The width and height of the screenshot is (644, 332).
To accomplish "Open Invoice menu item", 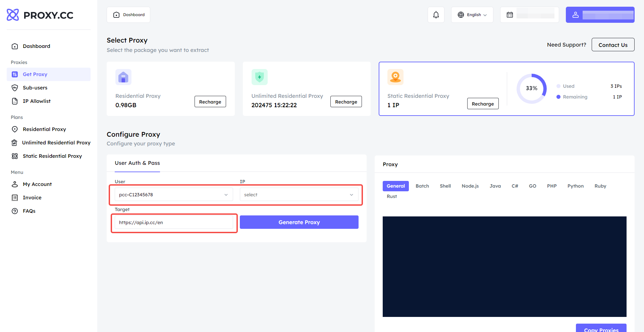I will click(x=49, y=198).
